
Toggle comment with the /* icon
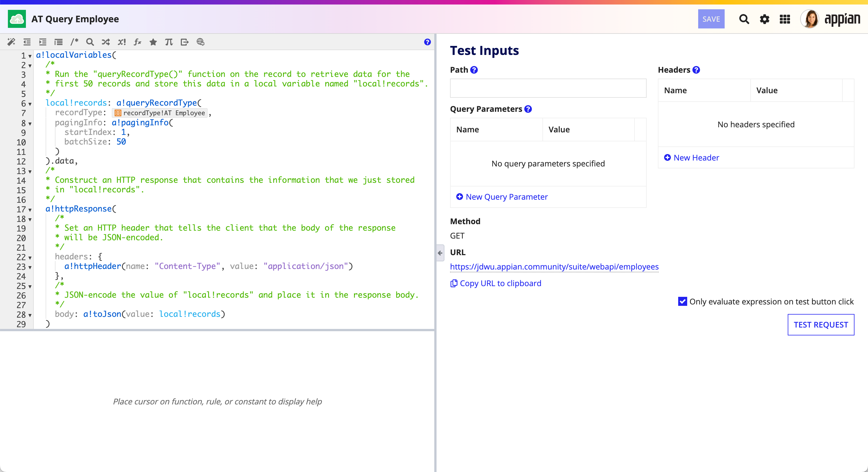tap(74, 42)
